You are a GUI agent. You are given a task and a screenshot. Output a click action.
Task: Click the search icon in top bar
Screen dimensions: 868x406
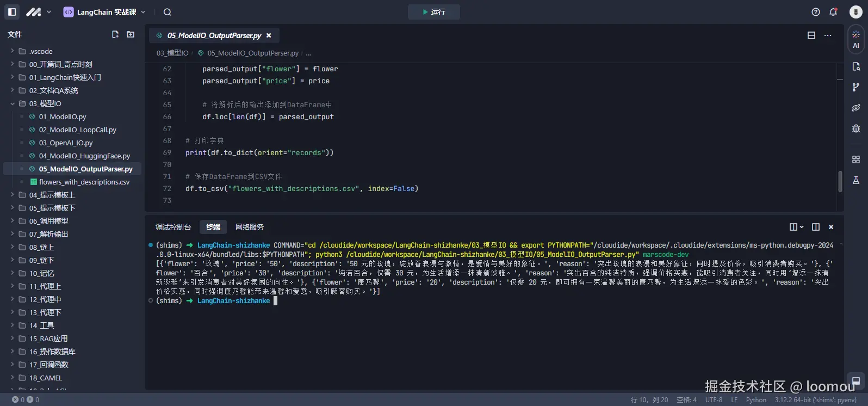point(168,12)
